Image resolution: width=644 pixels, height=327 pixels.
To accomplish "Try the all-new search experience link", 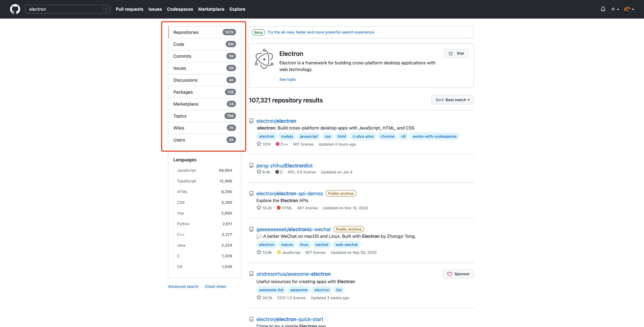I will pyautogui.click(x=321, y=32).
